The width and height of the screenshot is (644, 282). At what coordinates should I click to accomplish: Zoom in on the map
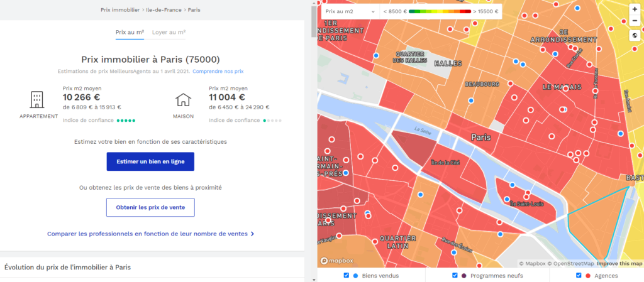[x=634, y=10]
